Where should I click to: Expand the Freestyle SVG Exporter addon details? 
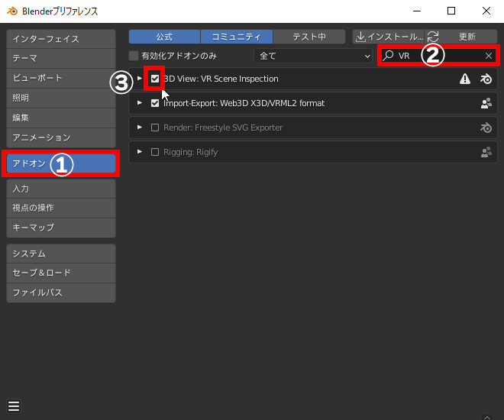coord(140,128)
